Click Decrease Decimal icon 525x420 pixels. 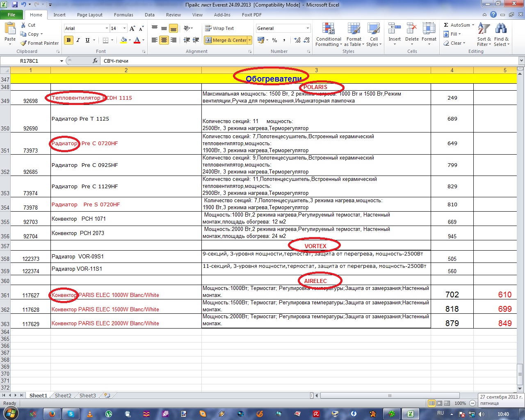(x=306, y=40)
